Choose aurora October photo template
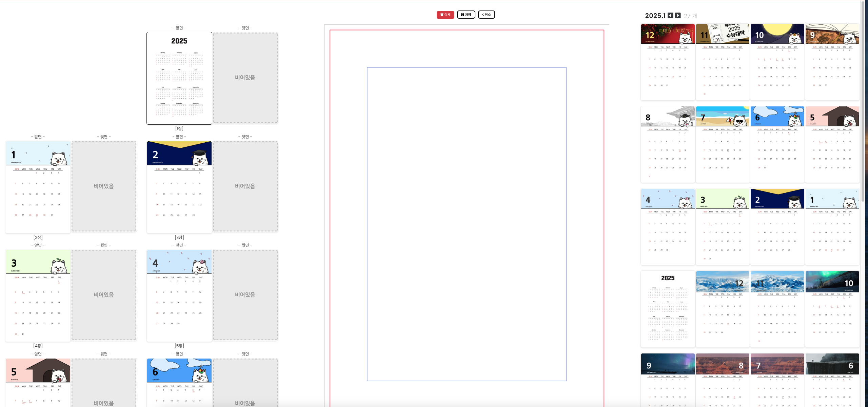The image size is (868, 407). pyautogui.click(x=832, y=309)
